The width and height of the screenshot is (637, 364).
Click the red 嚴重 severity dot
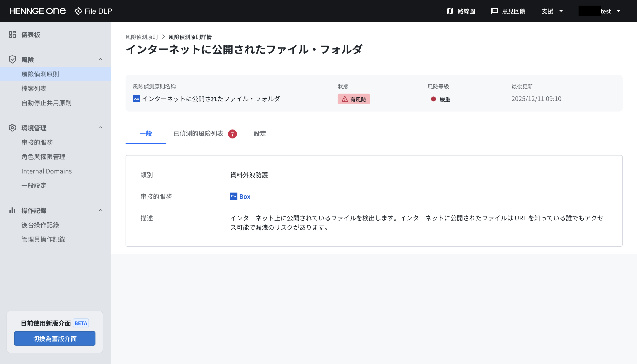point(434,99)
